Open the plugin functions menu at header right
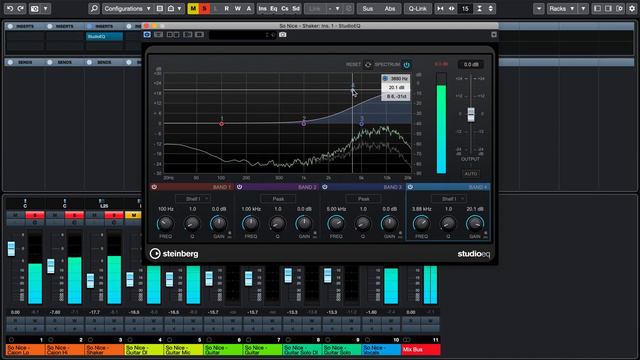 pyautogui.click(x=494, y=35)
